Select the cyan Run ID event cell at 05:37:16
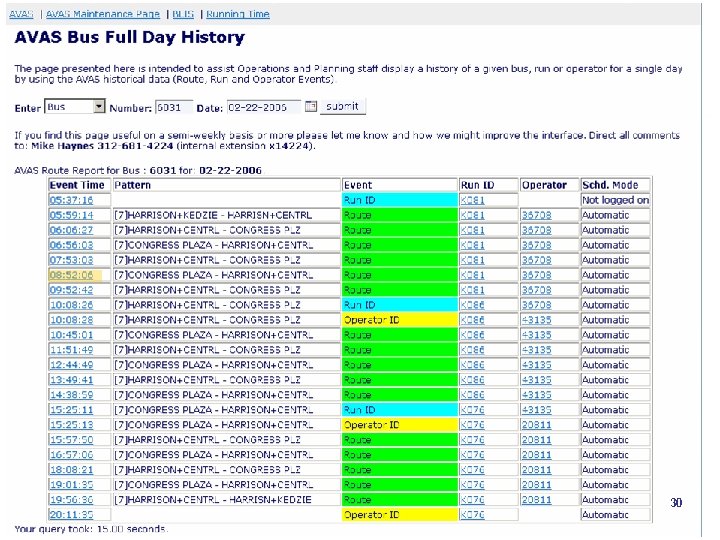The height and width of the screenshot is (540, 720). click(x=399, y=200)
